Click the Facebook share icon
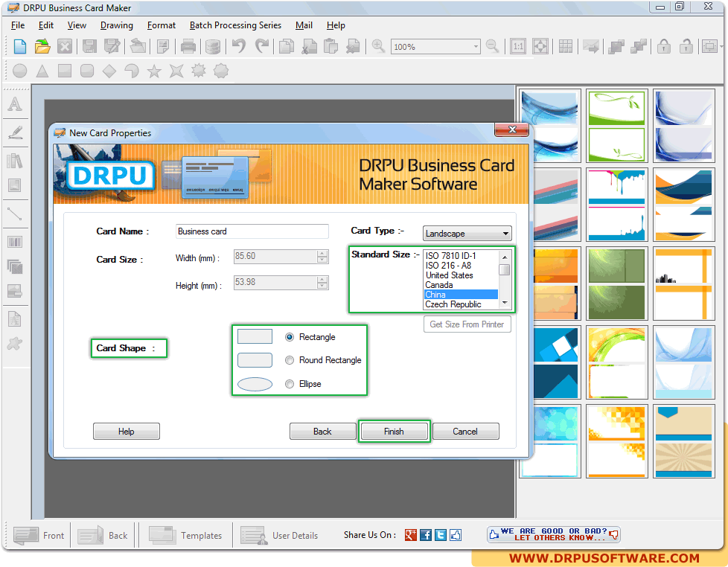This screenshot has height=567, width=728. tap(426, 535)
